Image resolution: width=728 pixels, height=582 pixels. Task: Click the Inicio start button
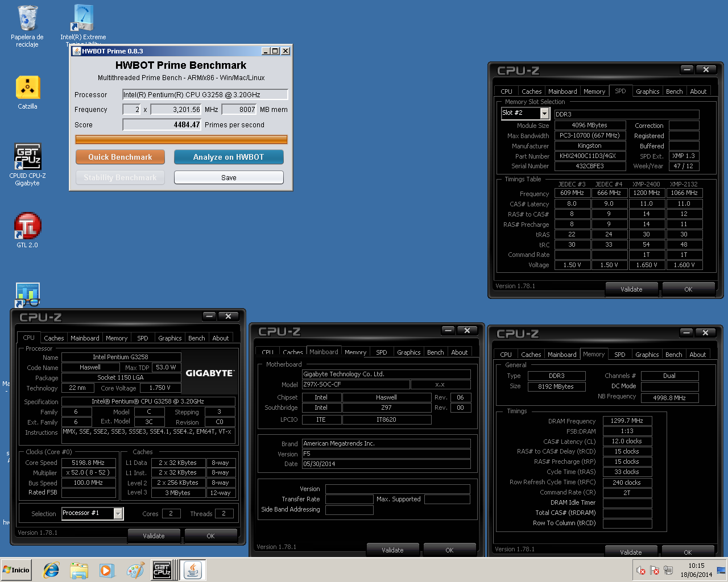pyautogui.click(x=16, y=570)
